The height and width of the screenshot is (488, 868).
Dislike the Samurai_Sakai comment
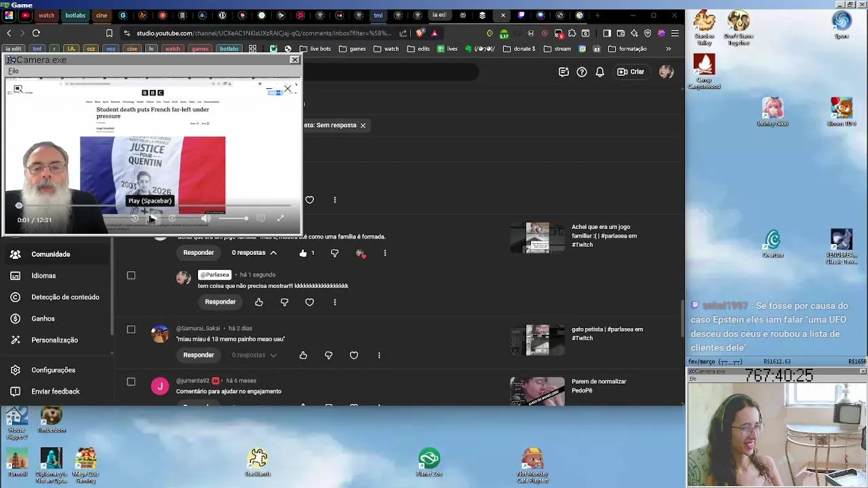pyautogui.click(x=328, y=355)
